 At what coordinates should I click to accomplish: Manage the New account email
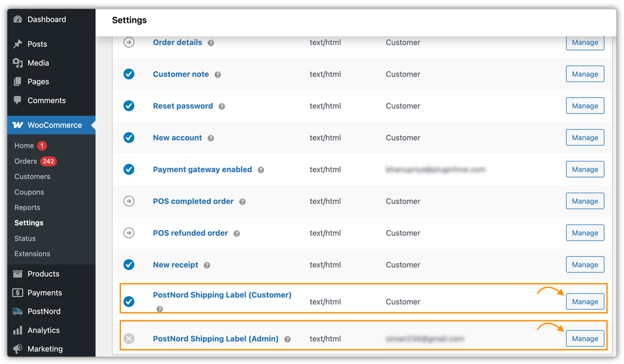click(x=585, y=138)
